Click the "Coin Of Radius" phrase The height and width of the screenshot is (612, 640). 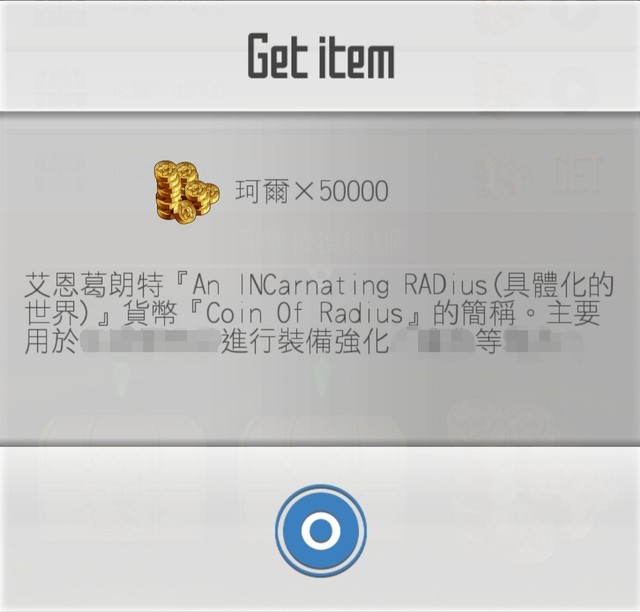tap(304, 313)
